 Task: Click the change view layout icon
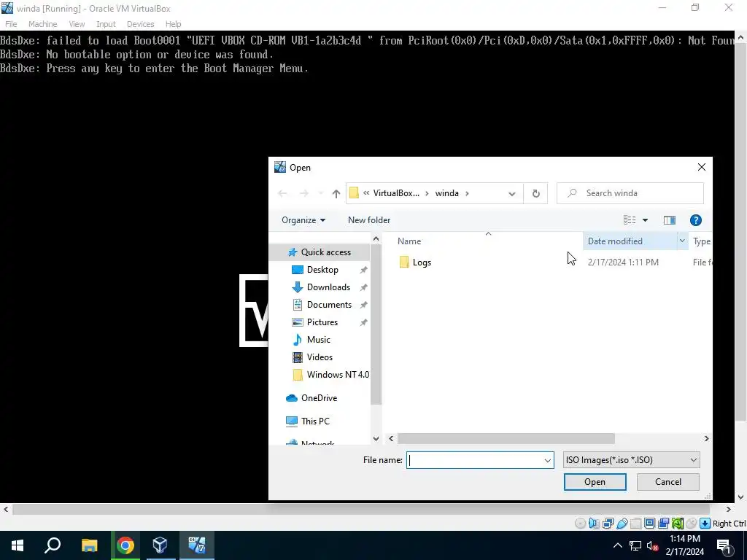pyautogui.click(x=630, y=220)
